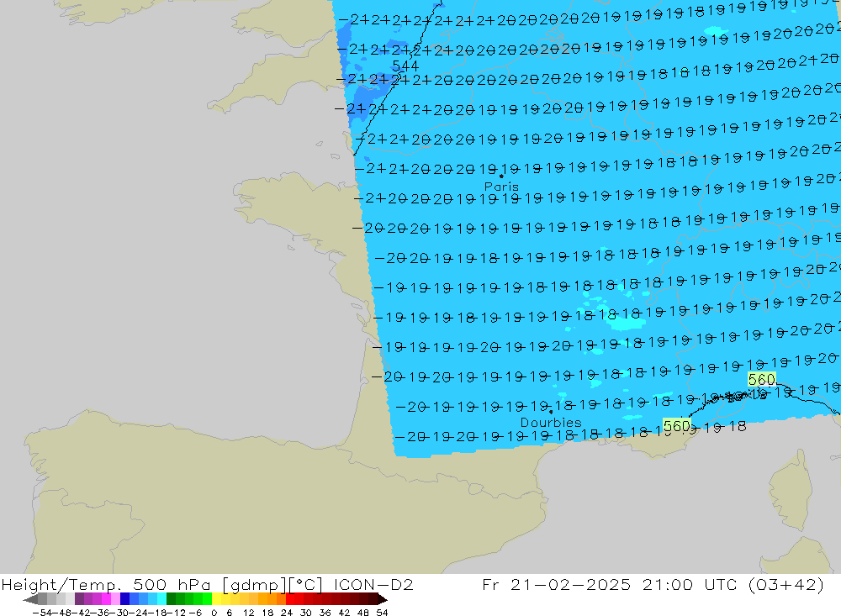
Task: Select the darkest green legend swatch
Action: tap(171, 599)
